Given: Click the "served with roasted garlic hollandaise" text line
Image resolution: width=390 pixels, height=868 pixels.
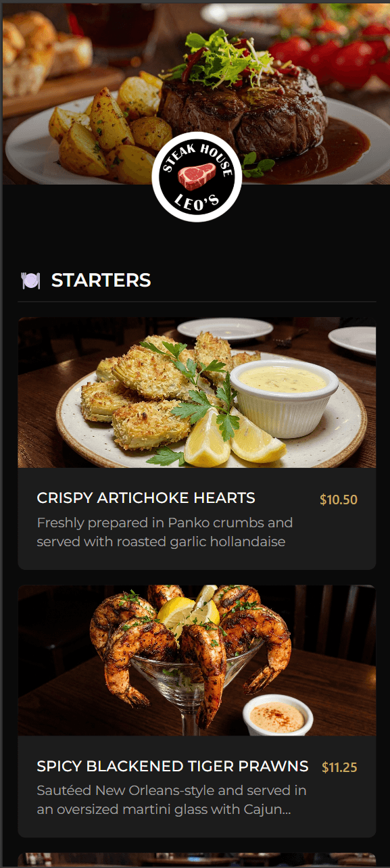Looking at the screenshot, I should pyautogui.click(x=161, y=541).
